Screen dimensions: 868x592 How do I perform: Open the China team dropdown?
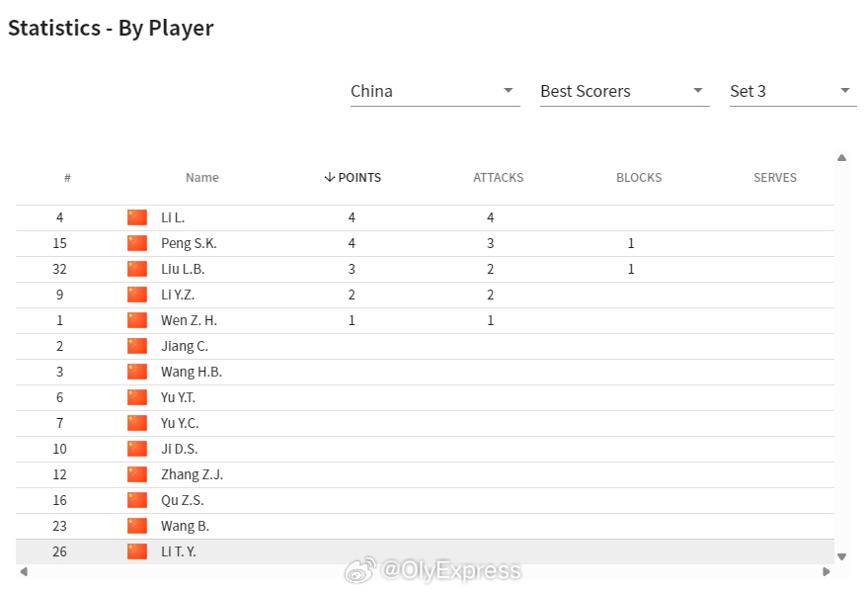[x=434, y=91]
